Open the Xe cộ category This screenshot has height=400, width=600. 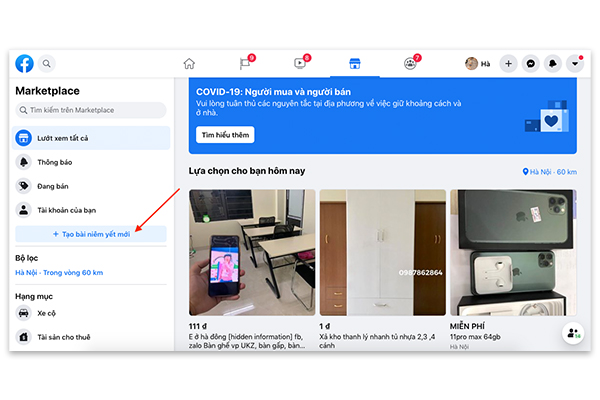(x=91, y=313)
